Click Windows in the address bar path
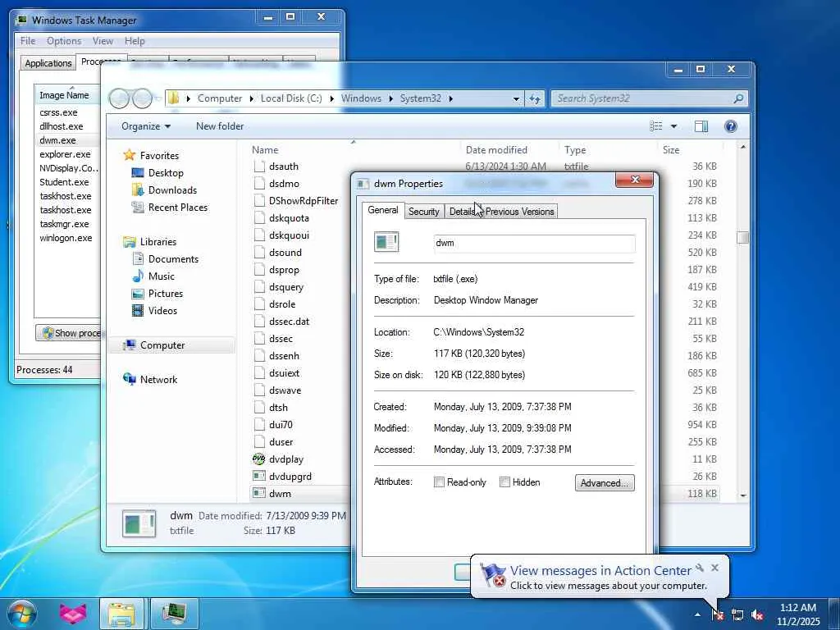Image resolution: width=840 pixels, height=630 pixels. [x=361, y=98]
